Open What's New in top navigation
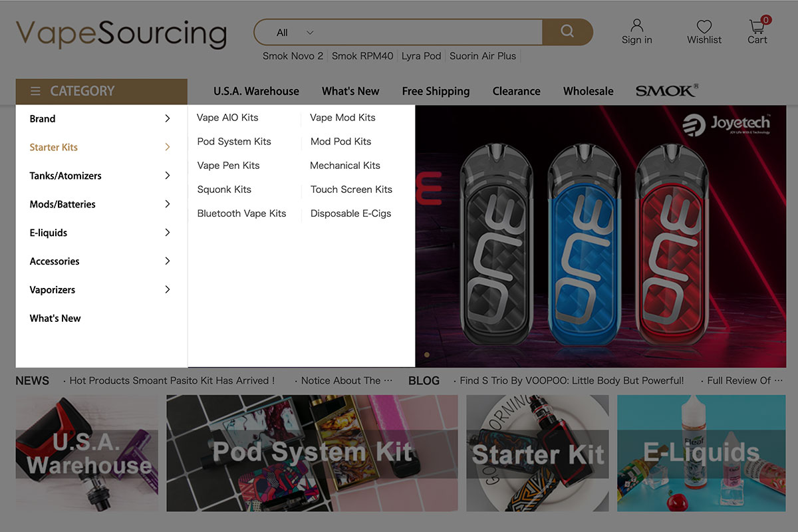This screenshot has width=798, height=532. (350, 91)
